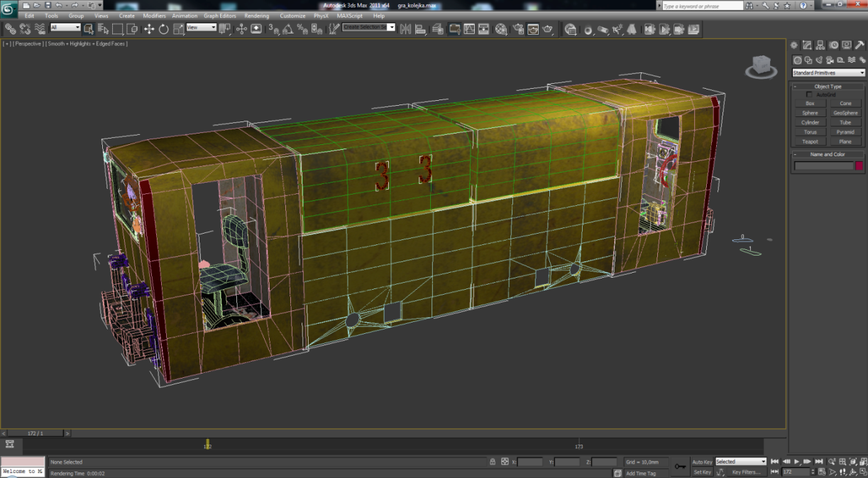Activate the Select and Move tool
The width and height of the screenshot is (868, 478).
coord(149,29)
